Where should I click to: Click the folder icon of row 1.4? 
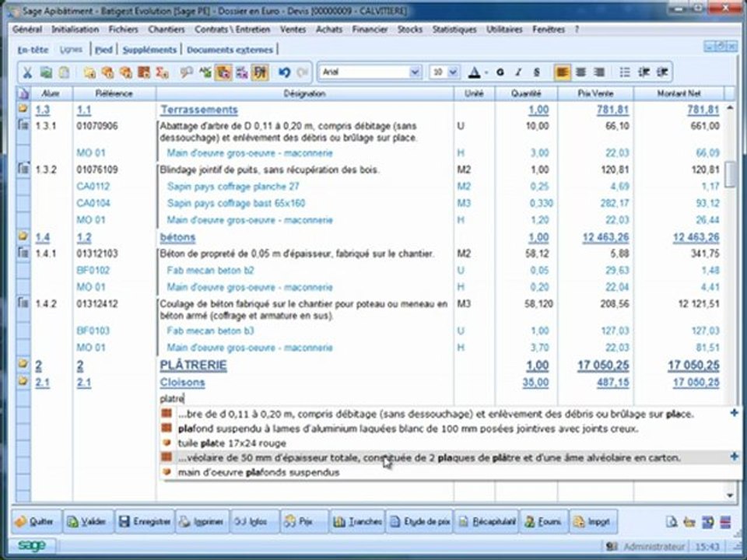(23, 236)
